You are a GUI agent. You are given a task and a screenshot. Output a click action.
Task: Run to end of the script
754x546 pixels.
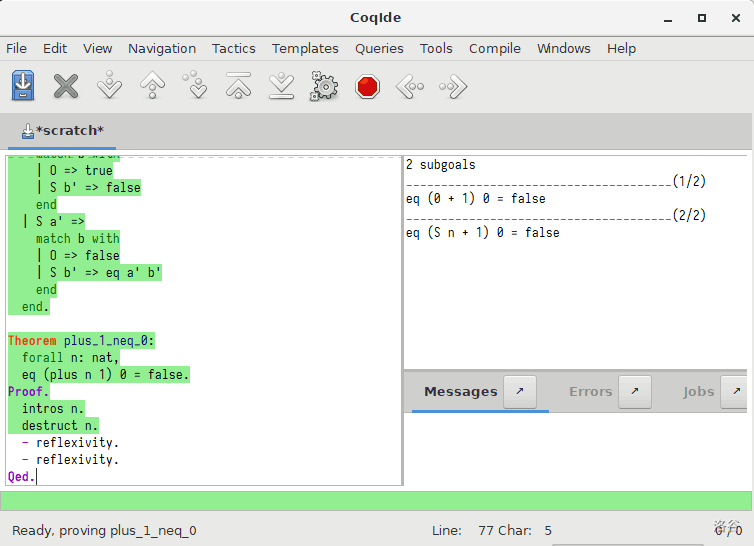281,87
